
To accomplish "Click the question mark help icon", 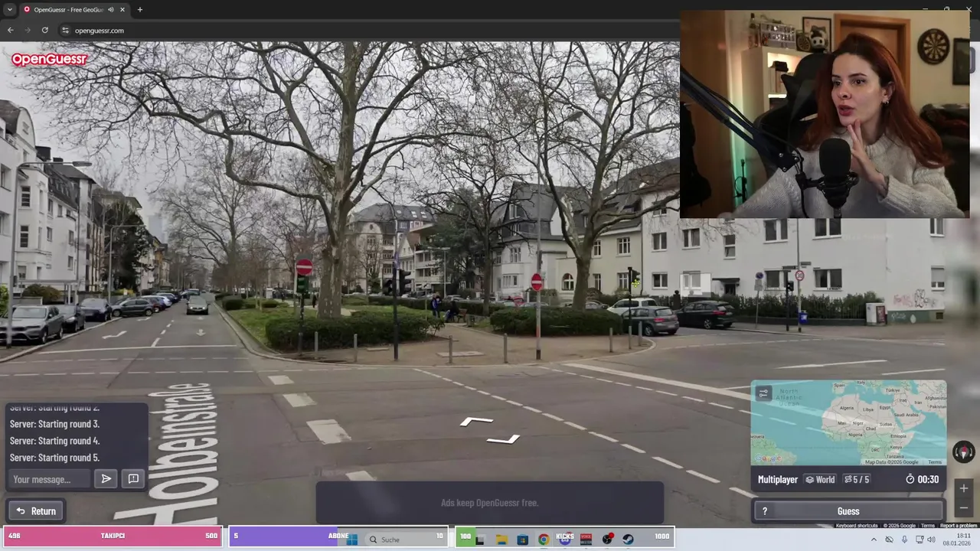I will click(764, 511).
